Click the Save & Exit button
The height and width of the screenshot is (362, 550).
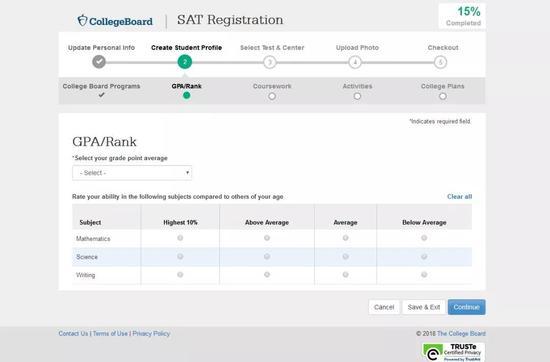coord(424,307)
